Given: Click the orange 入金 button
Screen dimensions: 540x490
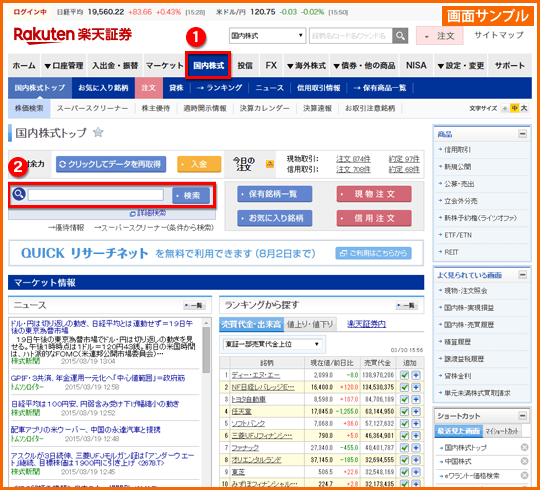Looking at the screenshot, I should click(199, 164).
